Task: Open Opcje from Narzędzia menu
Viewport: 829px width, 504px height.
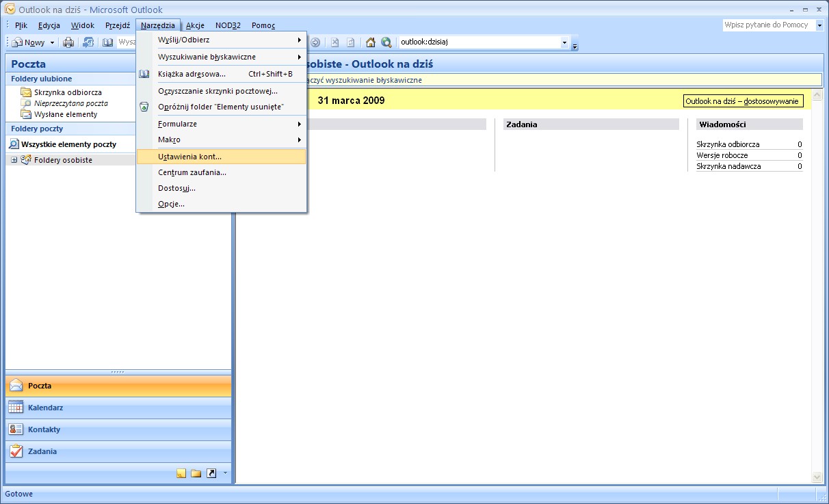Action: pyautogui.click(x=222, y=204)
